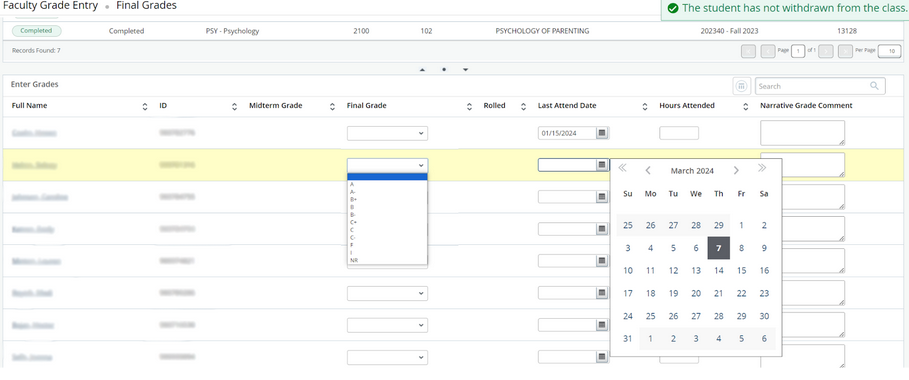Image resolution: width=909 pixels, height=380 pixels.
Task: Choose grade A in the dropdown list
Action: click(x=387, y=184)
